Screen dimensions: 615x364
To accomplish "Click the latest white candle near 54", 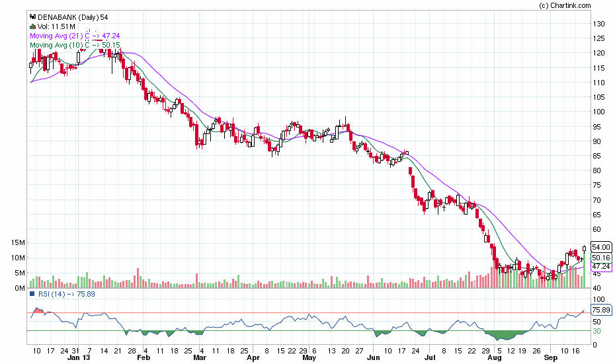I will pos(585,248).
